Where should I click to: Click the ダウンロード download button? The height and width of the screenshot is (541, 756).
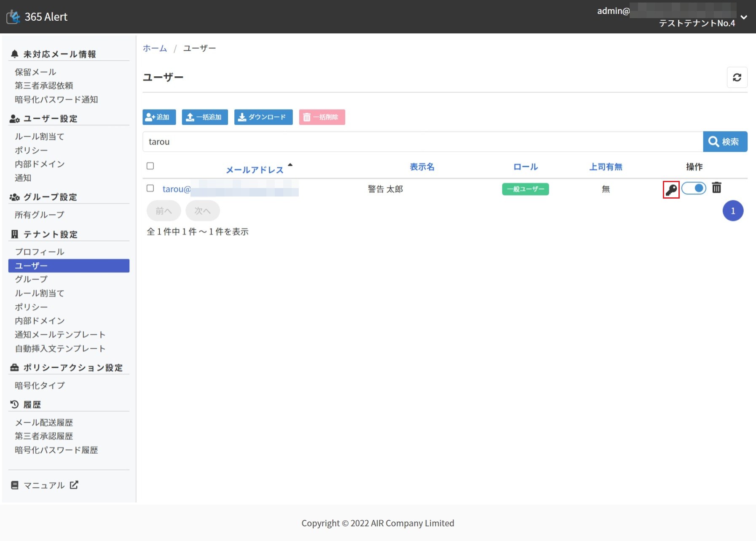point(263,117)
